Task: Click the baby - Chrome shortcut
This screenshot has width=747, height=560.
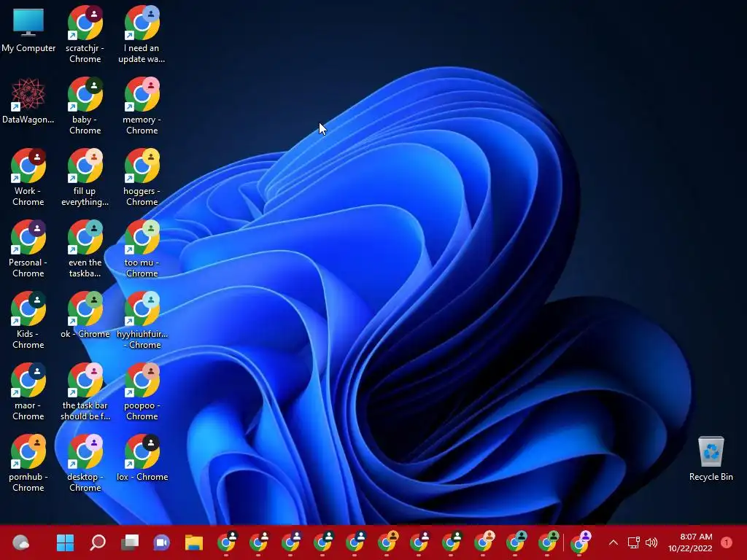Action: pyautogui.click(x=85, y=106)
